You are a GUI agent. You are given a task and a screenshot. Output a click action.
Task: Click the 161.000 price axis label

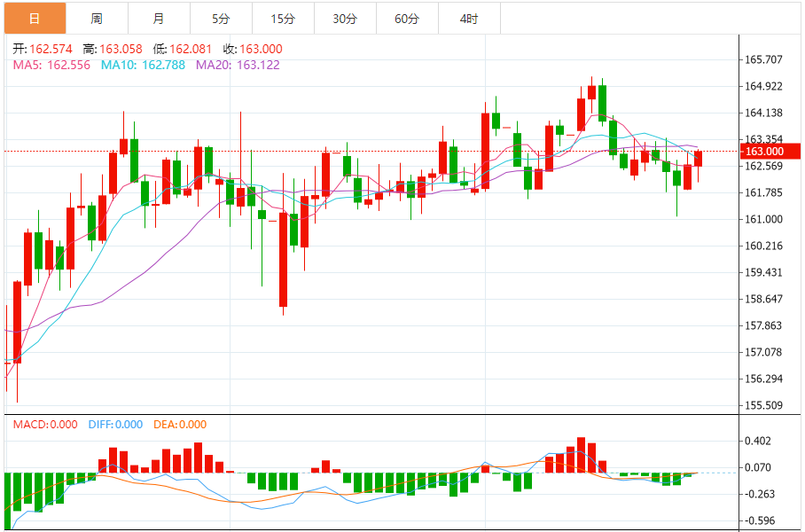(763, 219)
